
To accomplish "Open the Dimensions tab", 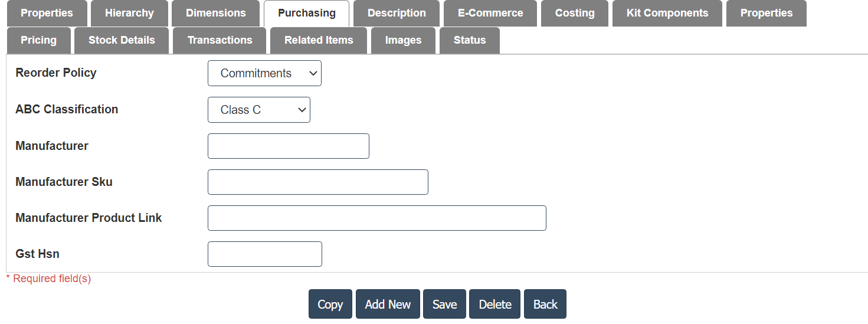I will point(215,13).
